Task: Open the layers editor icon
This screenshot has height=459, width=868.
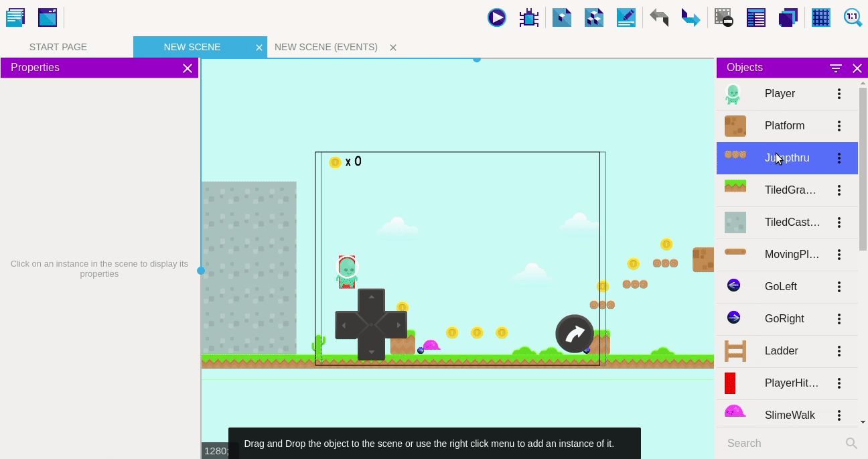Action: point(788,17)
